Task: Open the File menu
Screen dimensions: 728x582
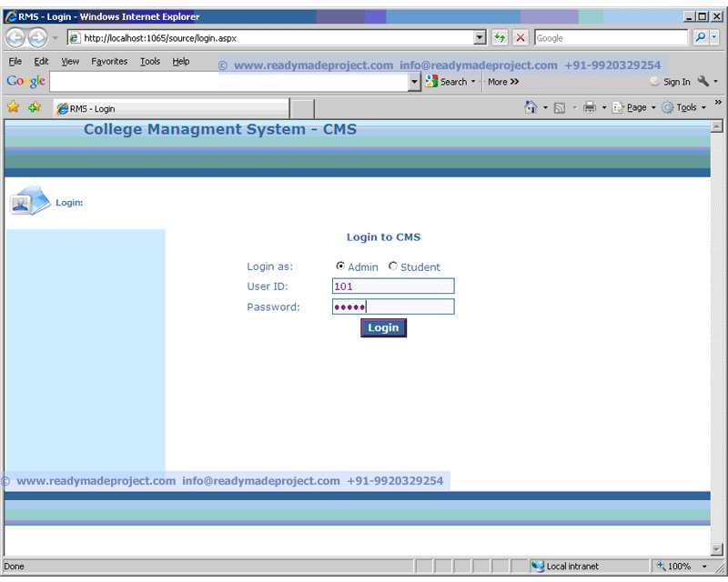Action: pos(15,61)
